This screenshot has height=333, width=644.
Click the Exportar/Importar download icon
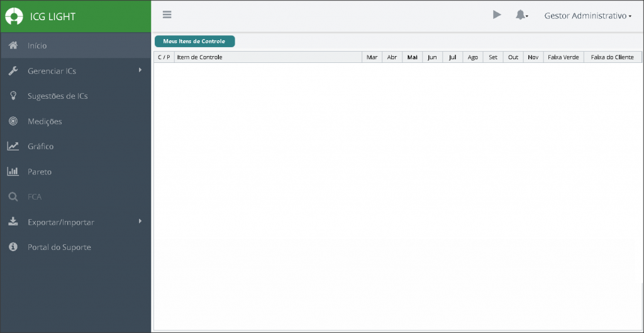13,222
